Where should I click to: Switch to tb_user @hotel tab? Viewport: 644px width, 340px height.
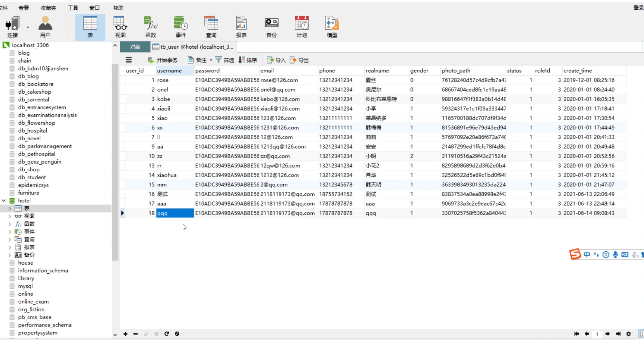coord(193,47)
